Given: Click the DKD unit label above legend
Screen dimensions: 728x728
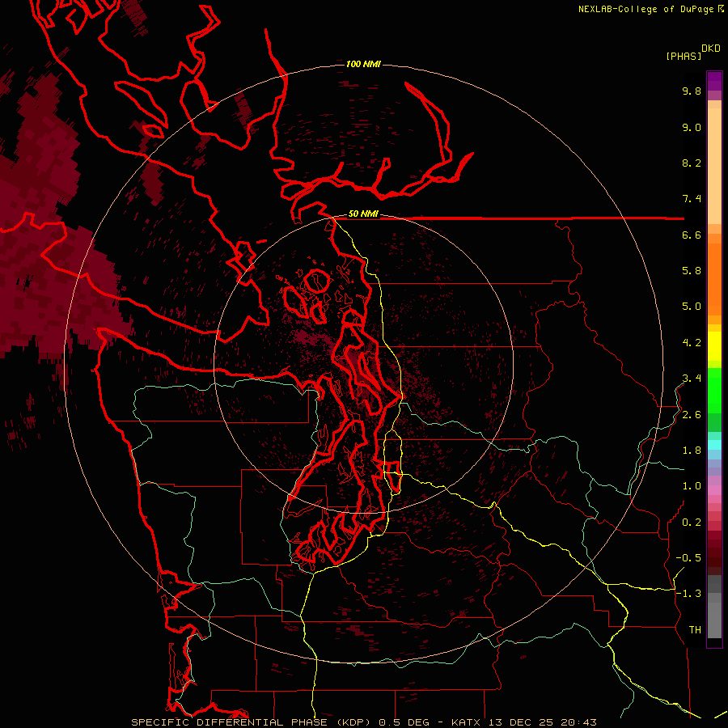Looking at the screenshot, I should click(711, 48).
